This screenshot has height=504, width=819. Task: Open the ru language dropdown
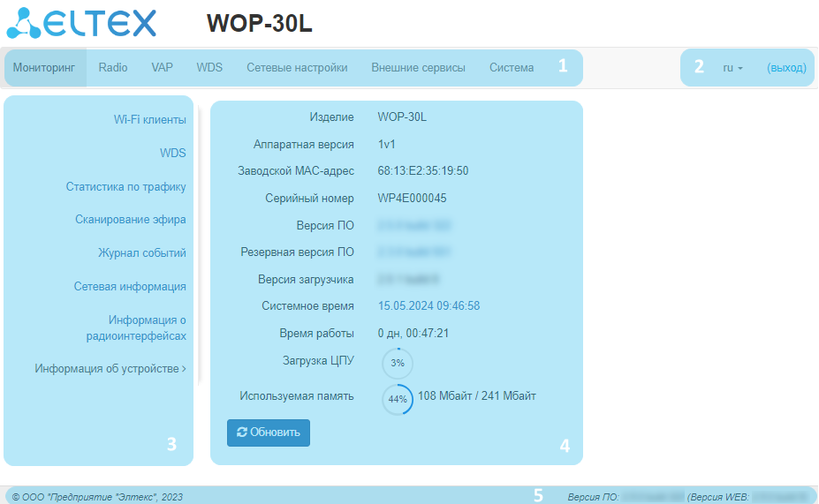coord(732,68)
